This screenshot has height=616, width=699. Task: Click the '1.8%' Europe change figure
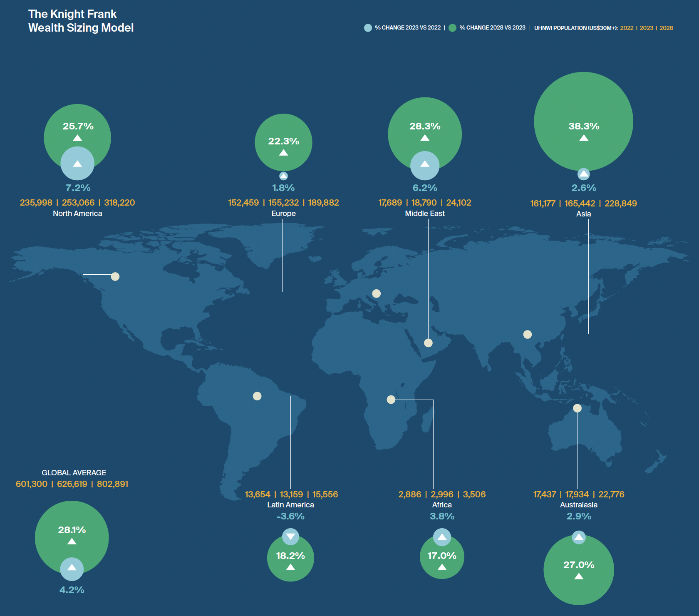pyautogui.click(x=283, y=188)
